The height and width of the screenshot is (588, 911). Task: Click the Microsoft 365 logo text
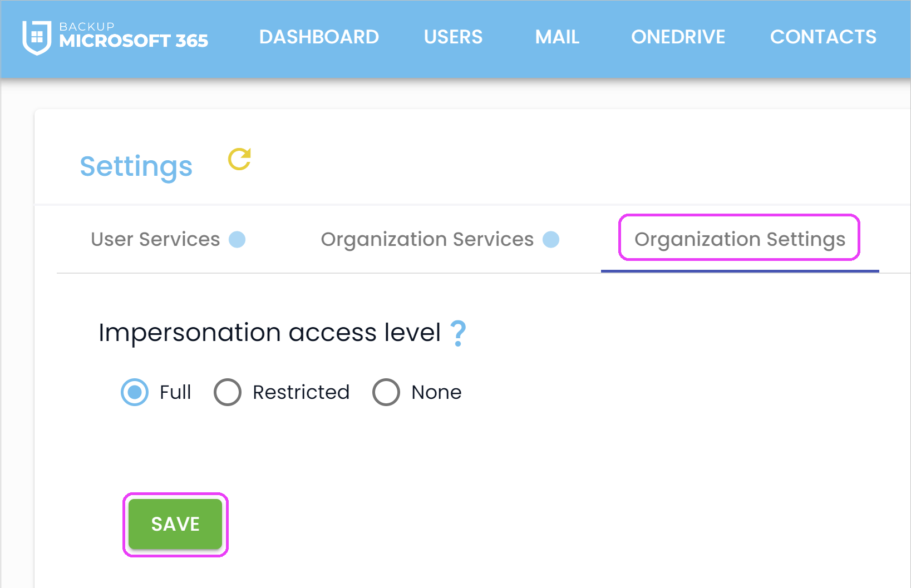pyautogui.click(x=134, y=40)
